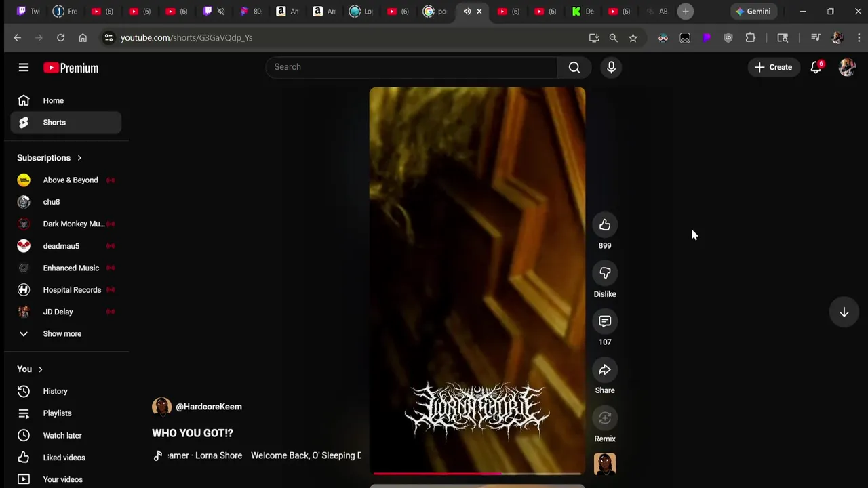The height and width of the screenshot is (488, 868).
Task: Open History in the sidebar
Action: 66,391
